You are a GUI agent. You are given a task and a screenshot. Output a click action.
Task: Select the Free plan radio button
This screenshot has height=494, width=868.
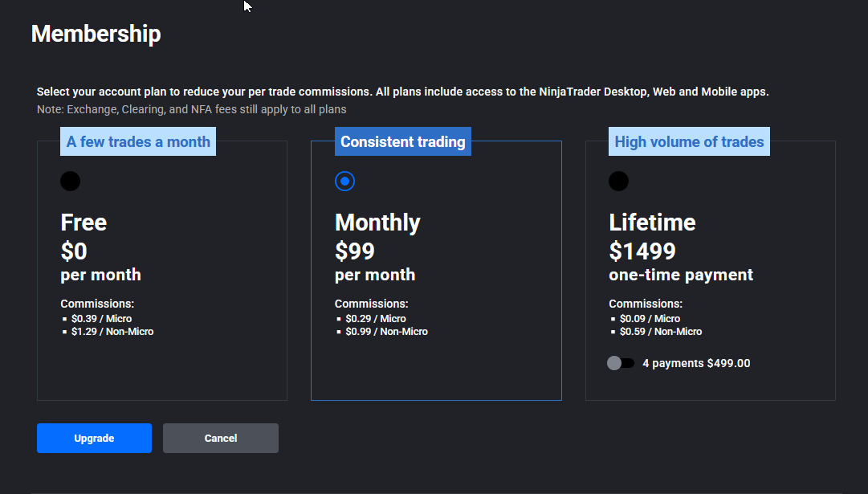(71, 181)
